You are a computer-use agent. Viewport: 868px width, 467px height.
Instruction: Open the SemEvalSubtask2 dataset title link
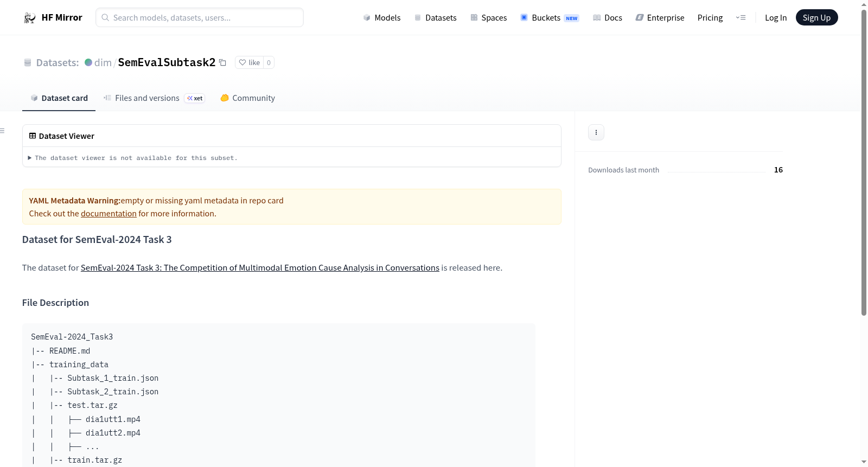pyautogui.click(x=167, y=62)
